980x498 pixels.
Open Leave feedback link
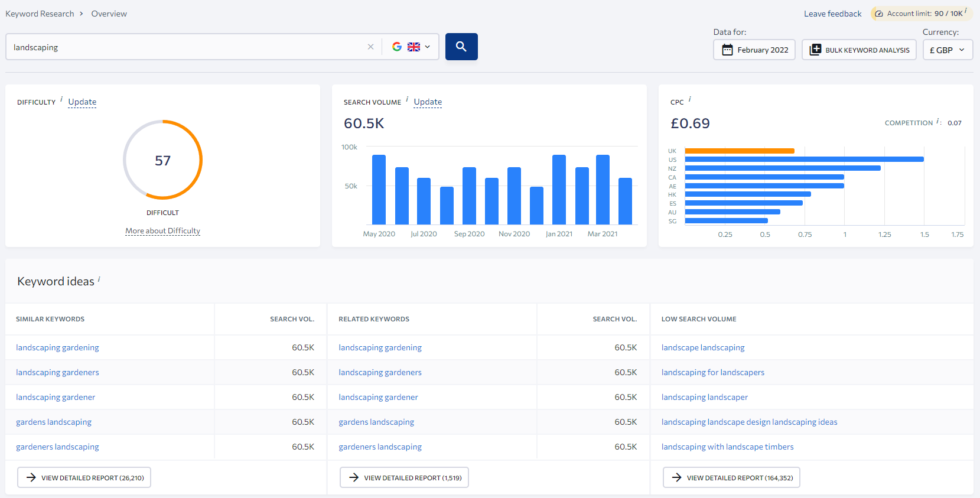tap(832, 14)
